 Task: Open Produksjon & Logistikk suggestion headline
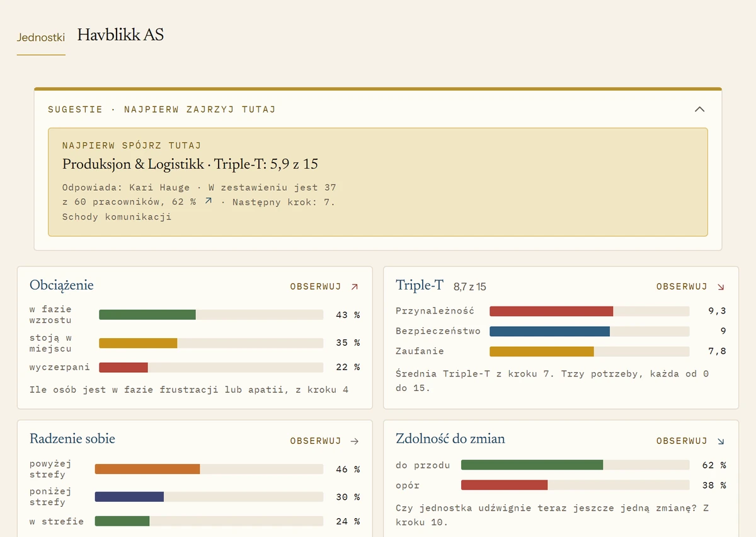(190, 165)
